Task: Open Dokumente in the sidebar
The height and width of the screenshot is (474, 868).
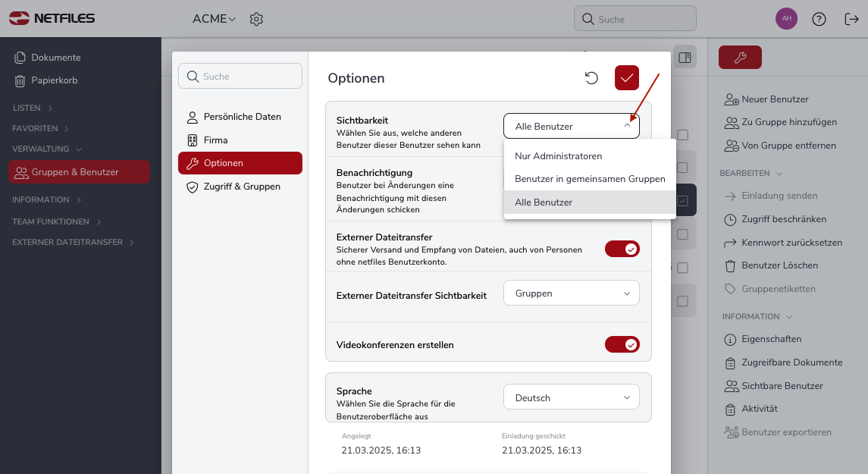Action: click(48, 57)
